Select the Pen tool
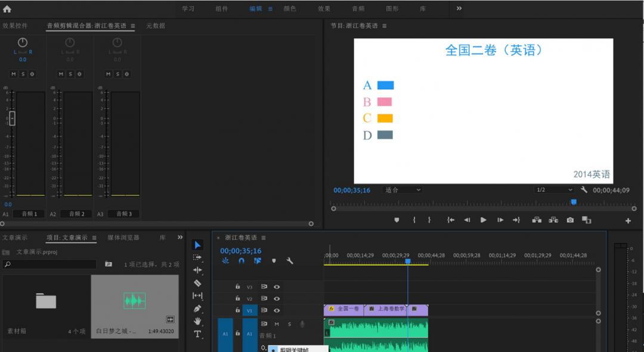 tap(198, 309)
